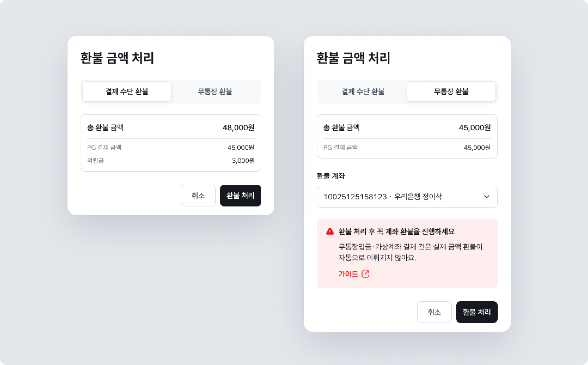Open the red 가이드 link
Image resolution: width=588 pixels, height=365 pixels.
[348, 274]
